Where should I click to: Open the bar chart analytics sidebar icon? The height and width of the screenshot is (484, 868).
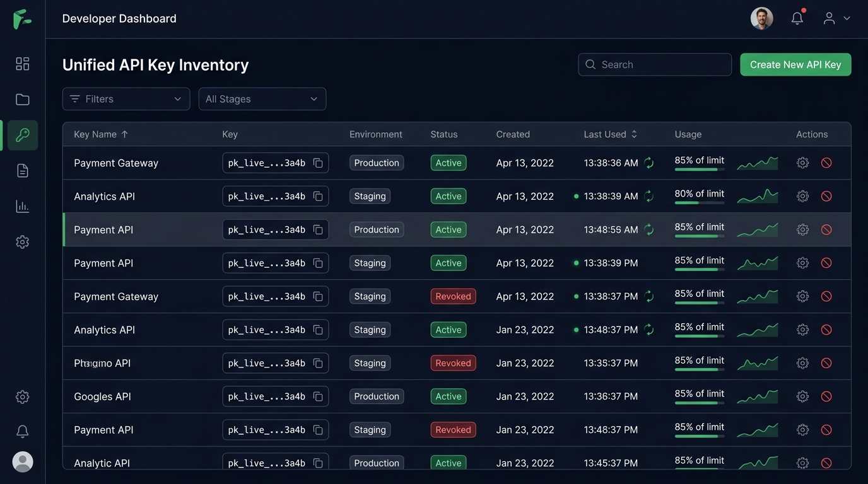[23, 206]
